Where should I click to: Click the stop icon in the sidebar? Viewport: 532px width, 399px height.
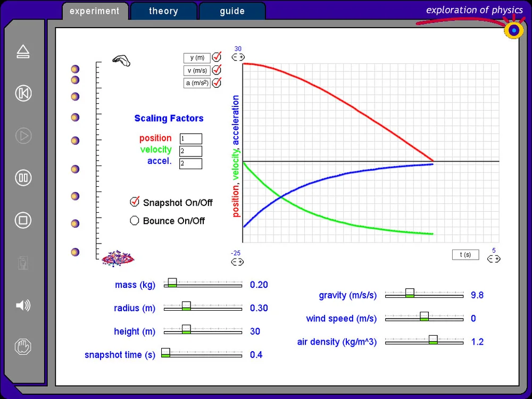click(x=23, y=220)
